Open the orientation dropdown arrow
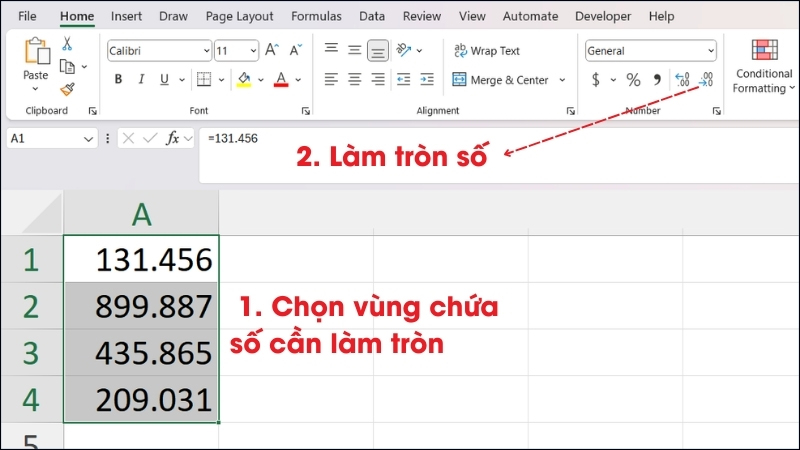The height and width of the screenshot is (450, 800). coord(419,51)
